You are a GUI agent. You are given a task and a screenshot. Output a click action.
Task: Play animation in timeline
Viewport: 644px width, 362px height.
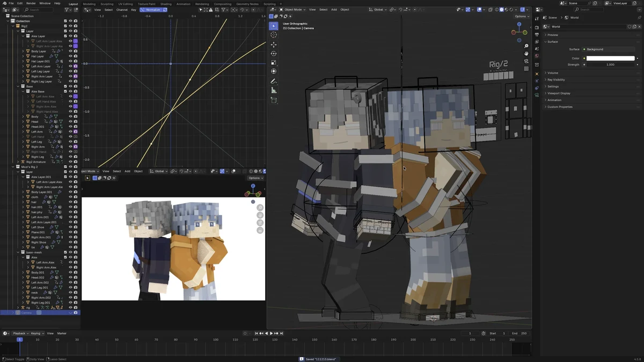271,334
